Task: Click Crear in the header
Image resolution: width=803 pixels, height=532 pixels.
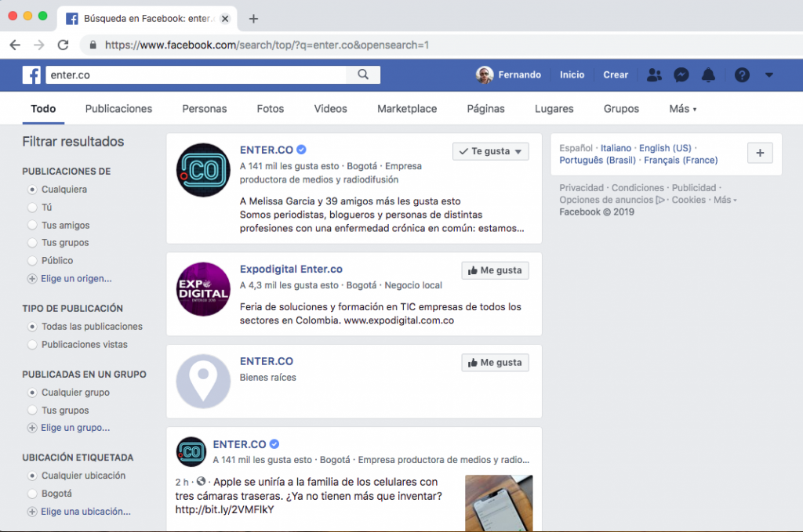Action: click(x=616, y=75)
